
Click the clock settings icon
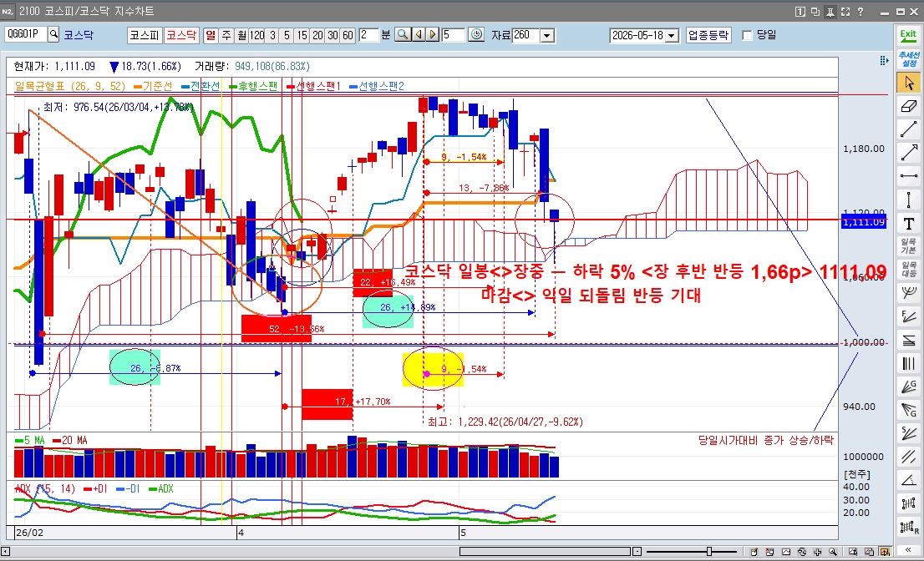click(476, 35)
